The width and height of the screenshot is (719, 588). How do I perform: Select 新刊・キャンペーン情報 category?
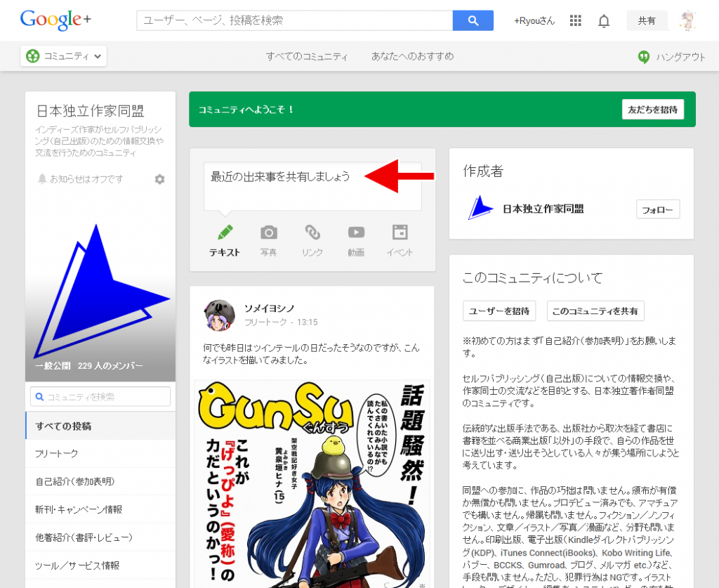click(x=100, y=509)
